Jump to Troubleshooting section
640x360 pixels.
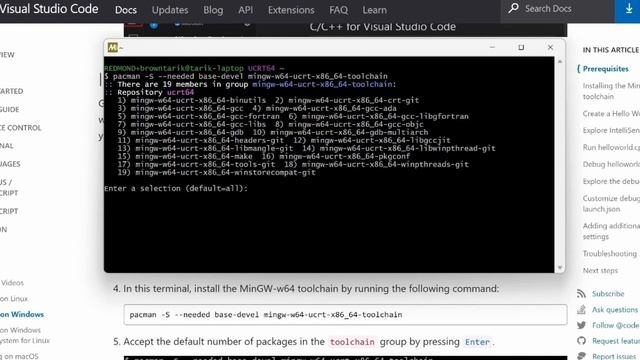(x=609, y=253)
